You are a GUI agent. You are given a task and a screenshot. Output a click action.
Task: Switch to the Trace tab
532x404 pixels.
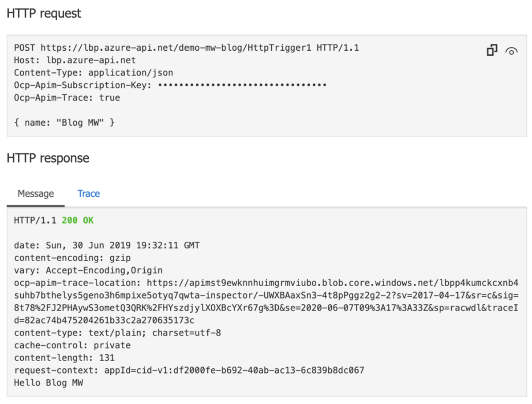tap(89, 194)
